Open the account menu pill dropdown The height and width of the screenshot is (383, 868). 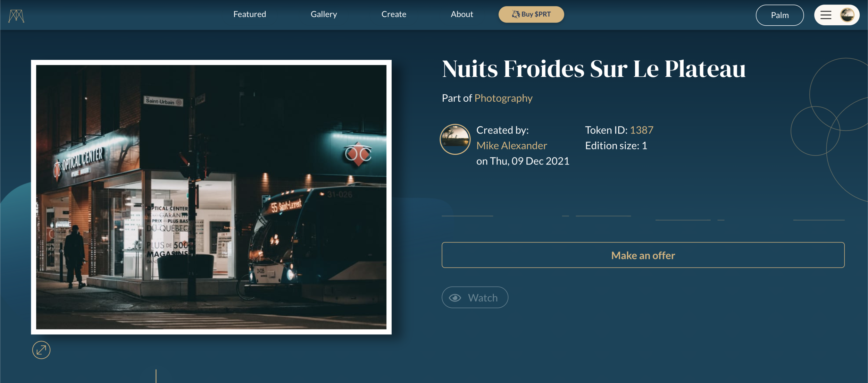point(837,15)
